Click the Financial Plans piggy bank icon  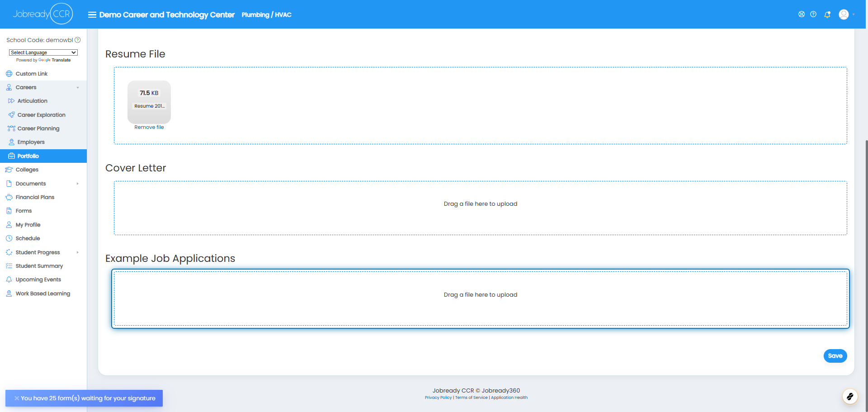[x=9, y=197]
